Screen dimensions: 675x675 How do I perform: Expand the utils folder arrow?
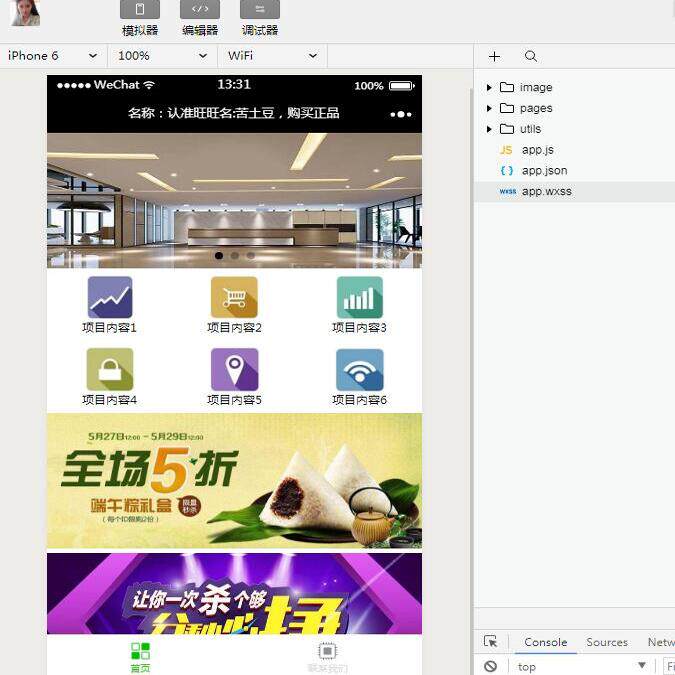pyautogui.click(x=489, y=129)
